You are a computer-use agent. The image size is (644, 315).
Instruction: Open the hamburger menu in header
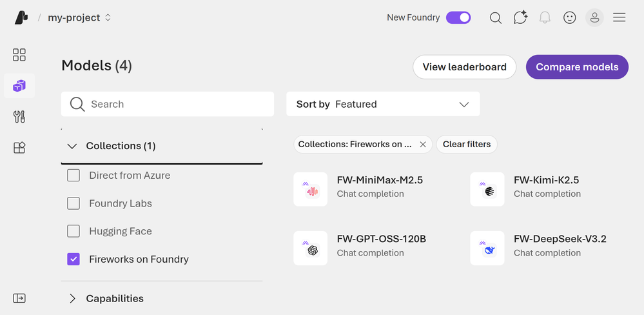[620, 18]
